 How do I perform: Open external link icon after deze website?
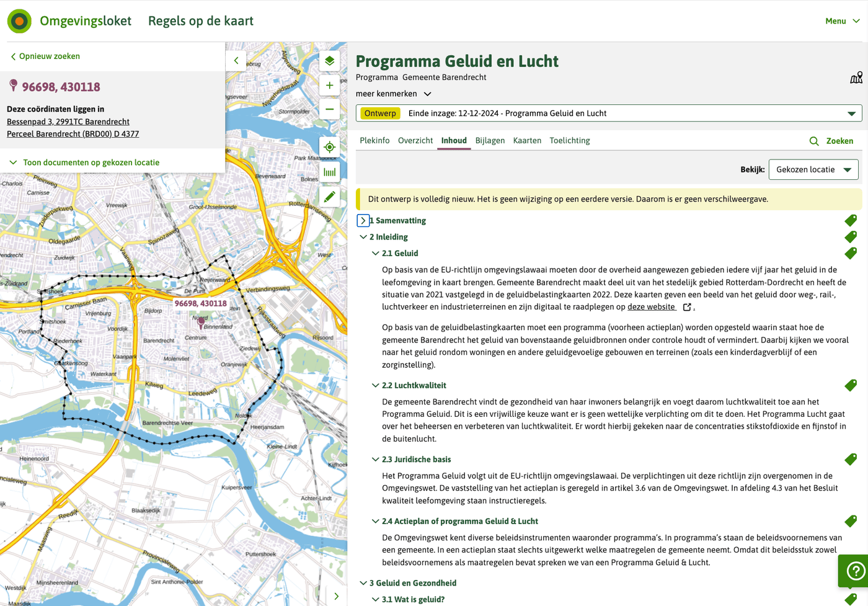pyautogui.click(x=687, y=307)
